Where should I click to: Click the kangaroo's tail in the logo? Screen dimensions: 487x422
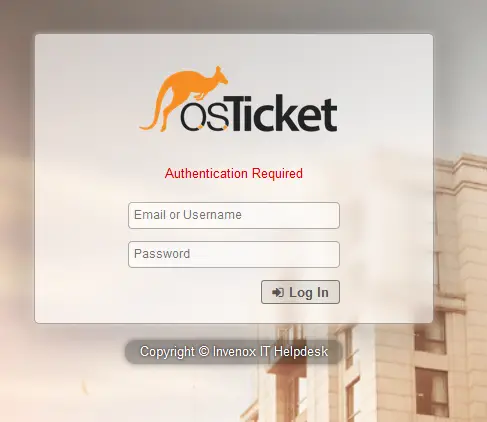(x=152, y=117)
